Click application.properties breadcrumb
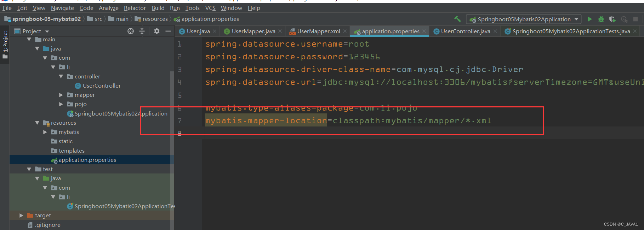Viewport: 644px width, 230px height. coord(206,19)
